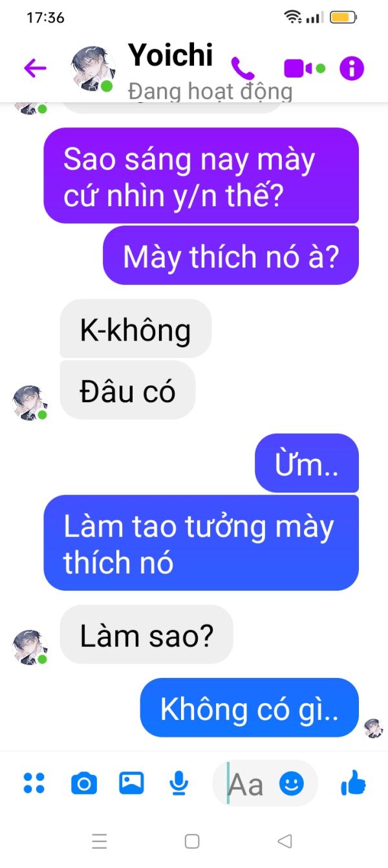Open the four-dot more actions menu
The width and height of the screenshot is (388, 868).
(34, 783)
